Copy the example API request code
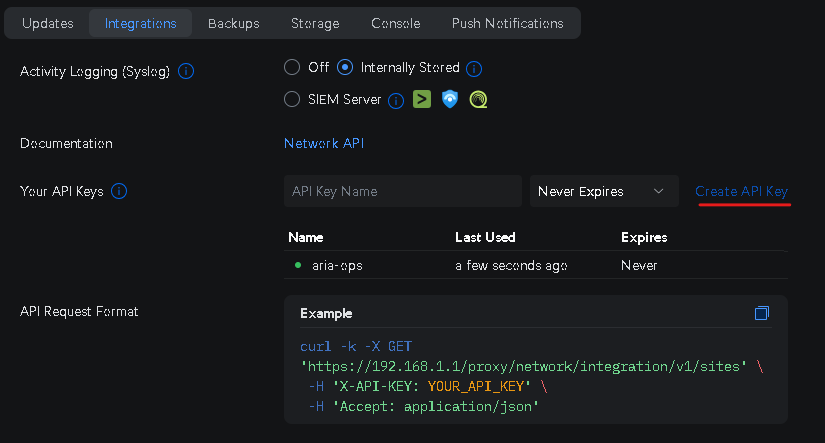This screenshot has width=825, height=443. click(762, 313)
